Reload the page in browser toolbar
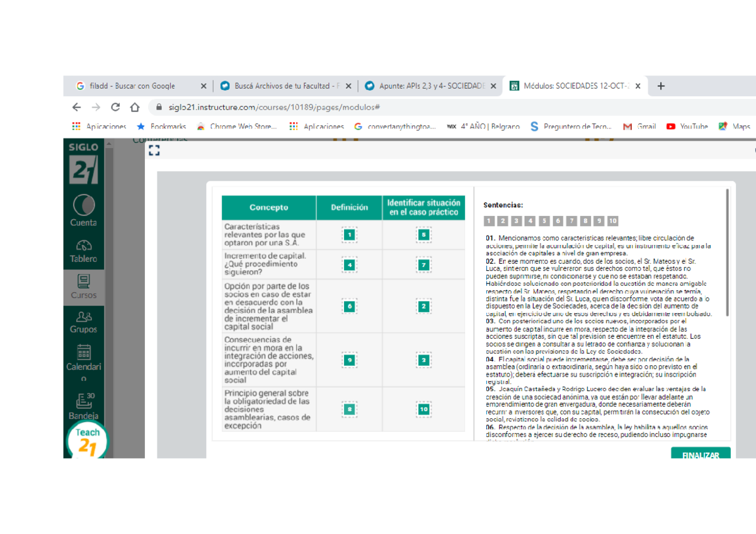Viewport: 756px width, 534px height. pos(115,107)
